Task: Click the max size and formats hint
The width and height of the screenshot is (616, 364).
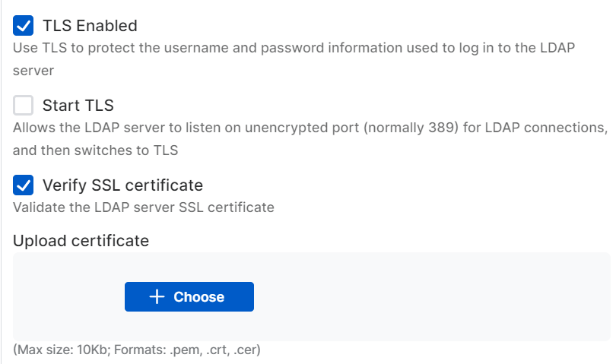Action: tap(137, 350)
